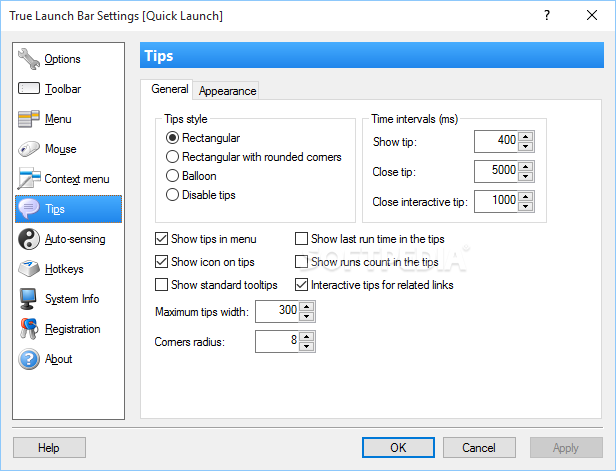Screen dimensions: 616x471
Task: Select the Toolbar sidebar icon
Action: 29,89
